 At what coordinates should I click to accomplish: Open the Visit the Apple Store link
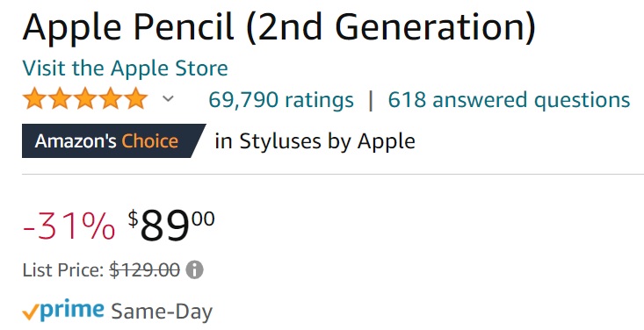[125, 68]
